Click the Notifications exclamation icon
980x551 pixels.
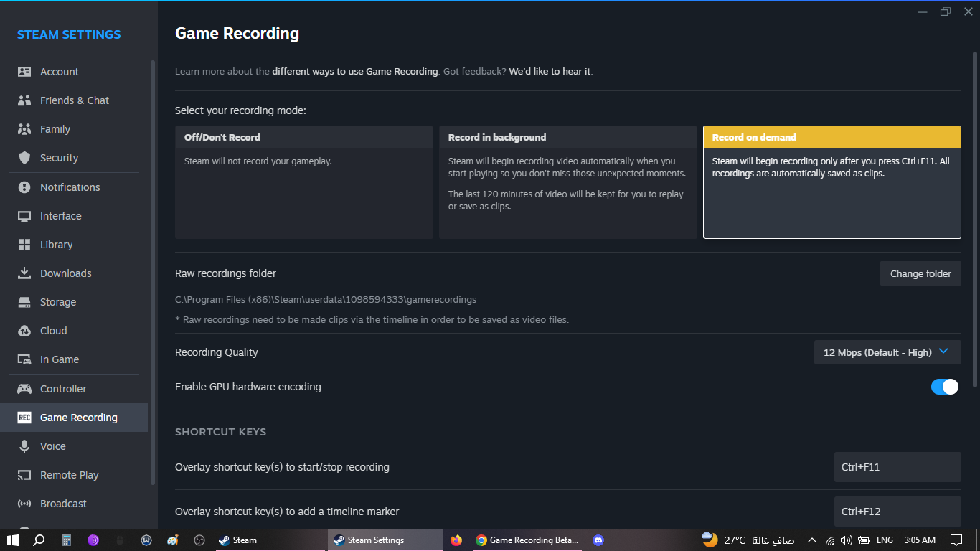(24, 187)
